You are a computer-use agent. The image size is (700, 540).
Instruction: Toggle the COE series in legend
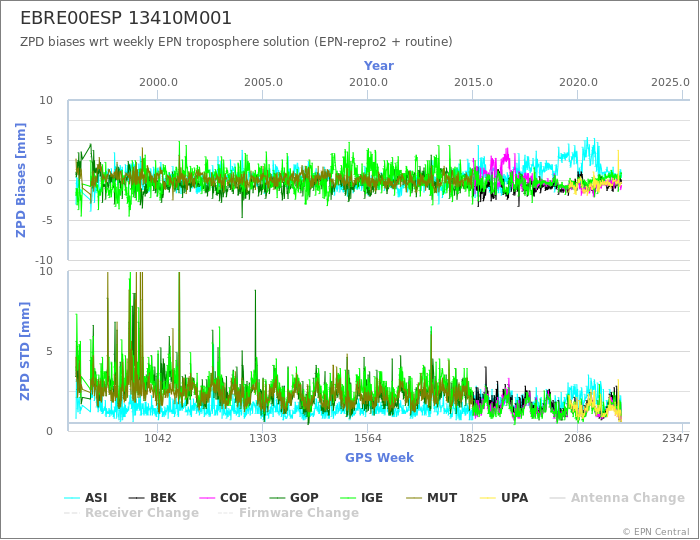coord(223,498)
